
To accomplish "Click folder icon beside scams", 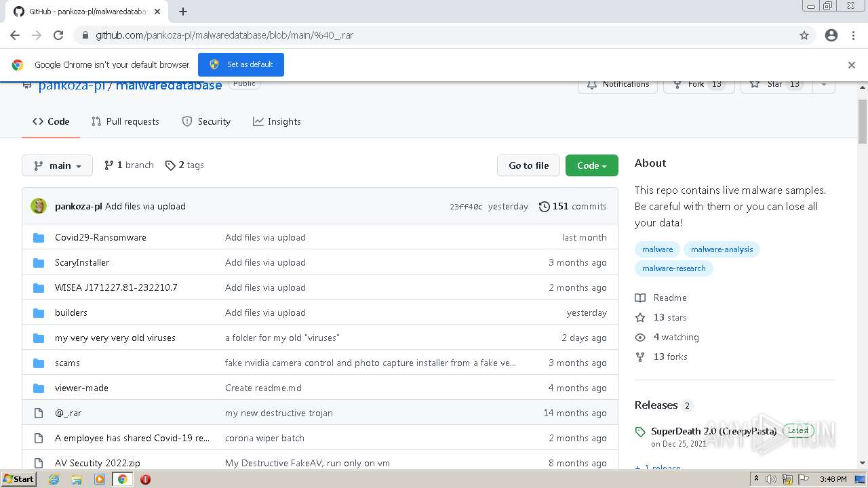I will coord(39,363).
